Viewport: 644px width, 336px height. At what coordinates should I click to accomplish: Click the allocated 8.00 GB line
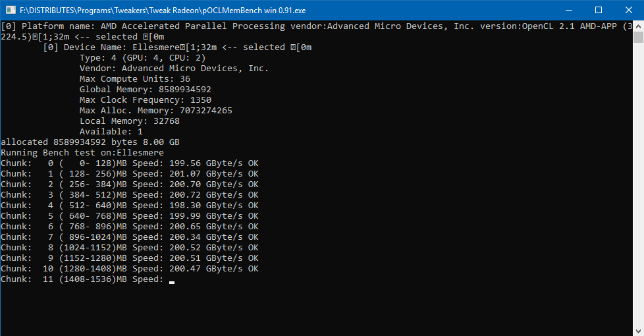(x=90, y=142)
